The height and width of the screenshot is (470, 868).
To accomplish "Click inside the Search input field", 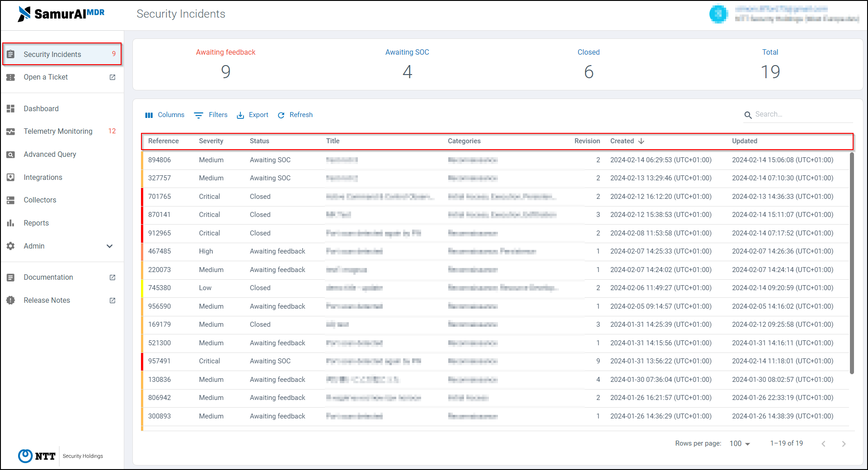I will (803, 114).
